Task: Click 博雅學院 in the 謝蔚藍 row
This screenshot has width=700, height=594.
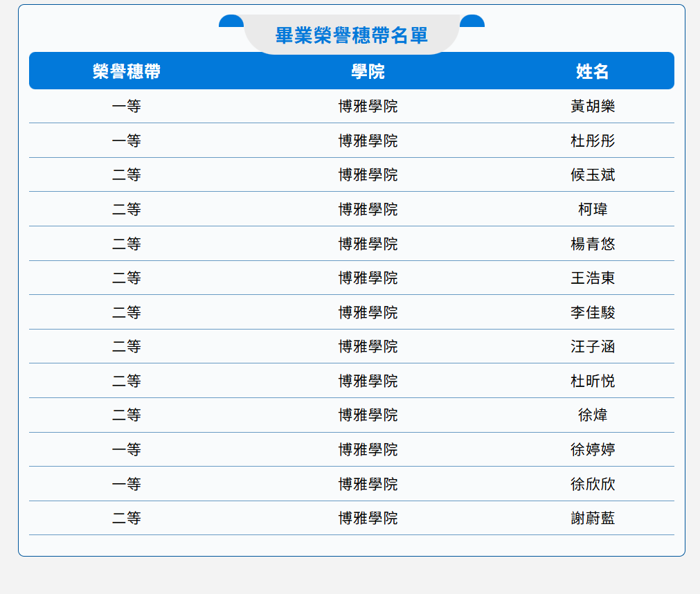Action: pyautogui.click(x=368, y=518)
